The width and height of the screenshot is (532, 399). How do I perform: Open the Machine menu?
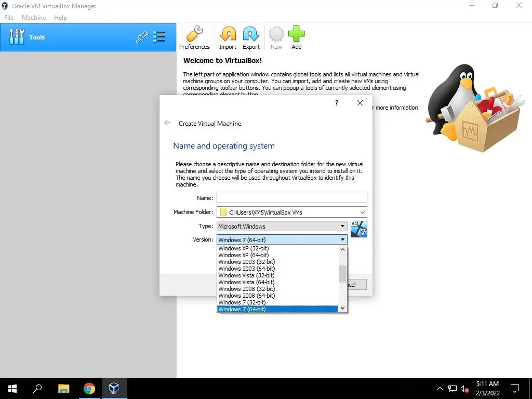[34, 17]
